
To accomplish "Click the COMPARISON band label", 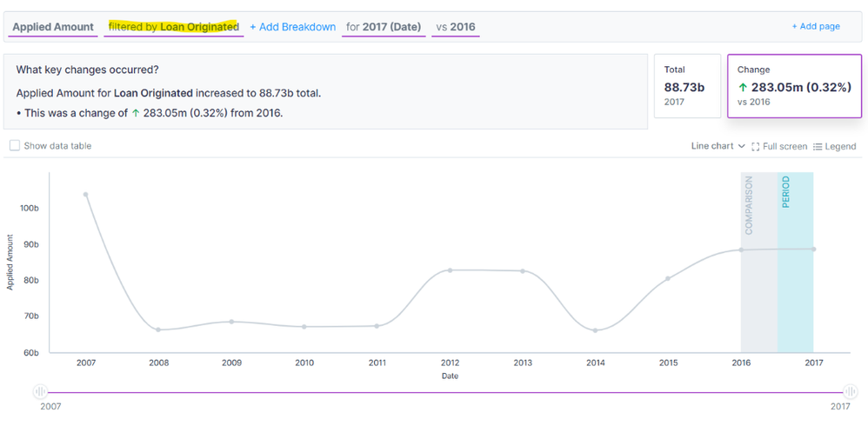I will click(749, 205).
